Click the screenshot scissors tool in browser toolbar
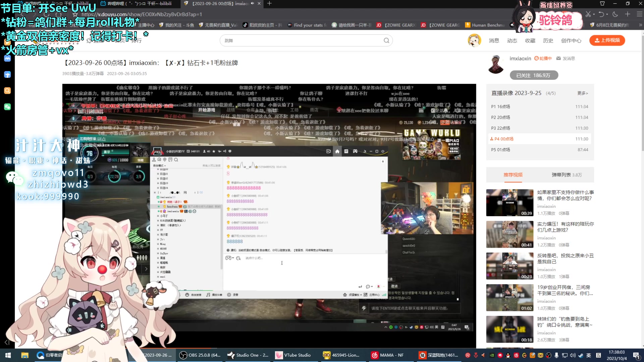 (588, 14)
